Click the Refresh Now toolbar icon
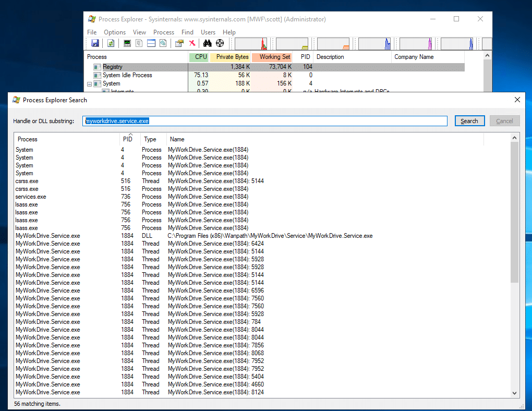The width and height of the screenshot is (532, 411). (x=111, y=43)
